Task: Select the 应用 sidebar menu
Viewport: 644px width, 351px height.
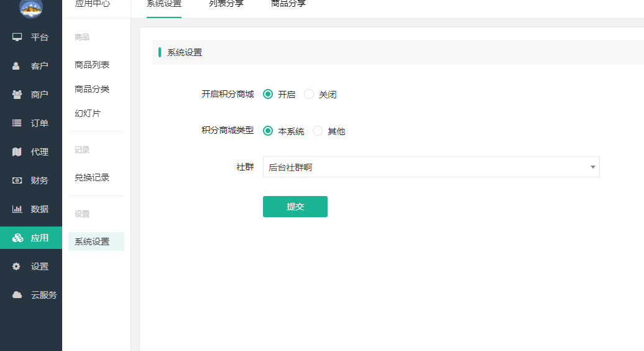Action: click(x=31, y=238)
